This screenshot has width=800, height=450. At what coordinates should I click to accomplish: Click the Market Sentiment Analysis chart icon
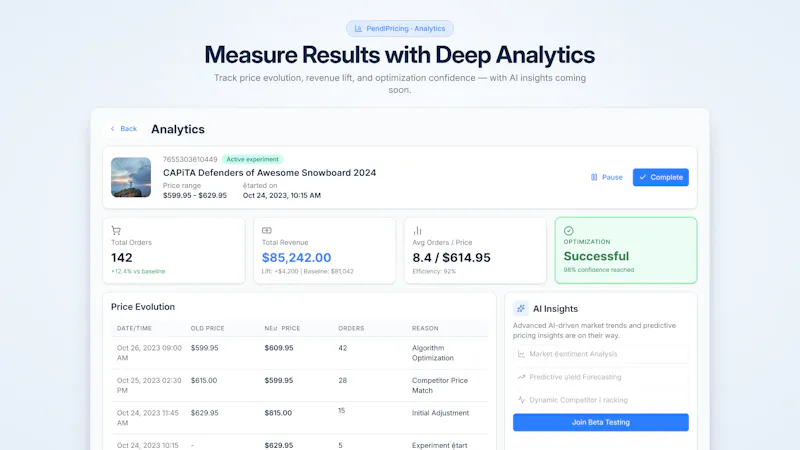point(521,354)
